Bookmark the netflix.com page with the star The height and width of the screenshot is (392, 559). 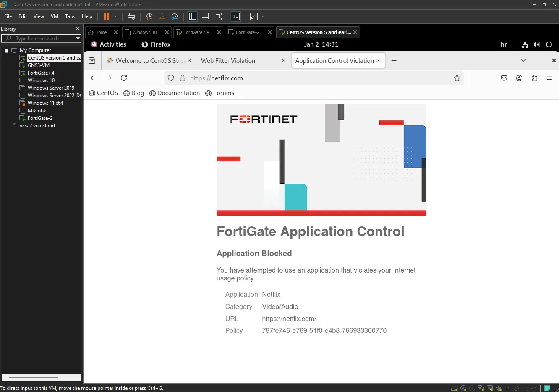457,78
